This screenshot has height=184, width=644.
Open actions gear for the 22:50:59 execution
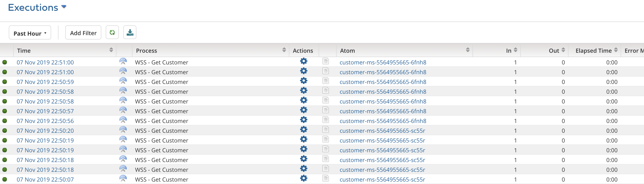303,81
